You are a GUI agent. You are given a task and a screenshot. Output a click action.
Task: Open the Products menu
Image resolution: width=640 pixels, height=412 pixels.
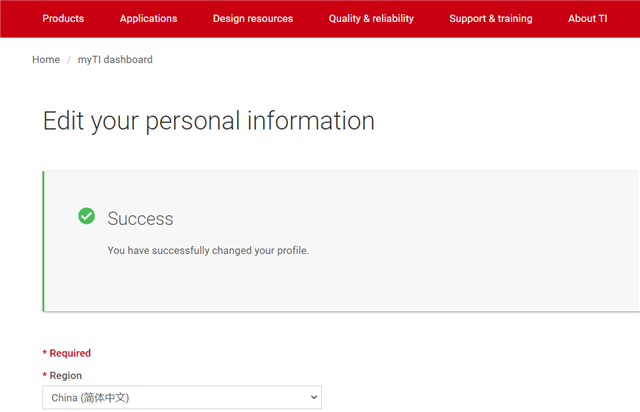pyautogui.click(x=63, y=18)
